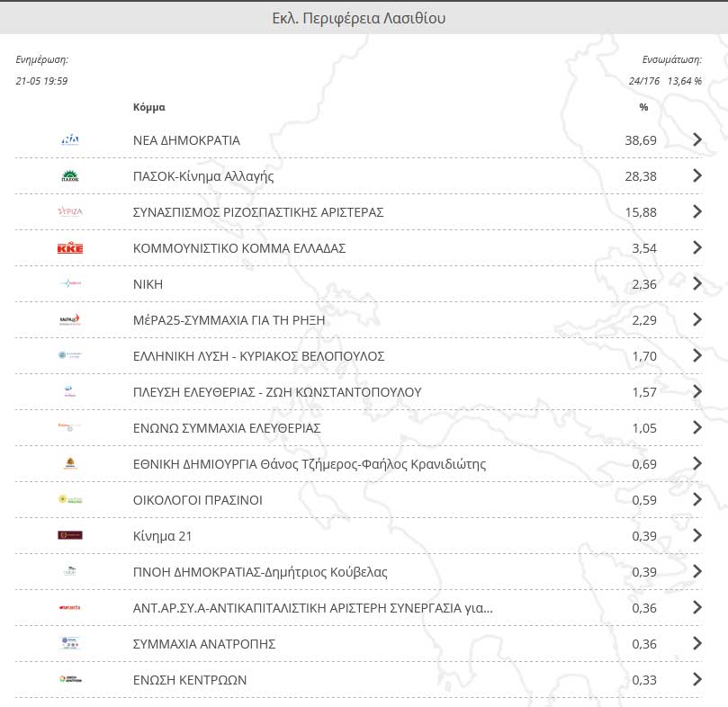Open the ΝΕΑ ΔΗΜΟΚΡΑΤΙΑ party name
The image size is (728, 707).
[186, 140]
